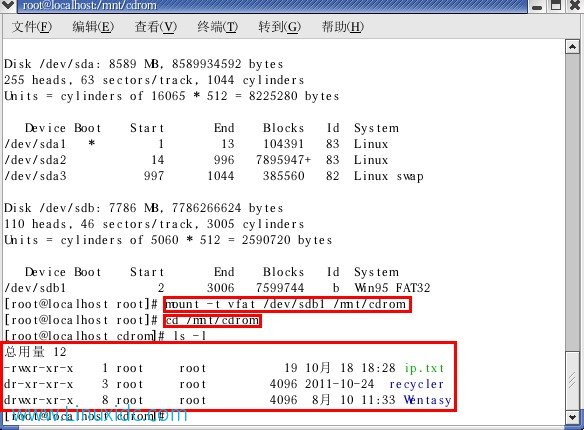Image resolution: width=584 pixels, height=430 pixels.
Task: Open the 终端(T) menu
Action: (218, 27)
